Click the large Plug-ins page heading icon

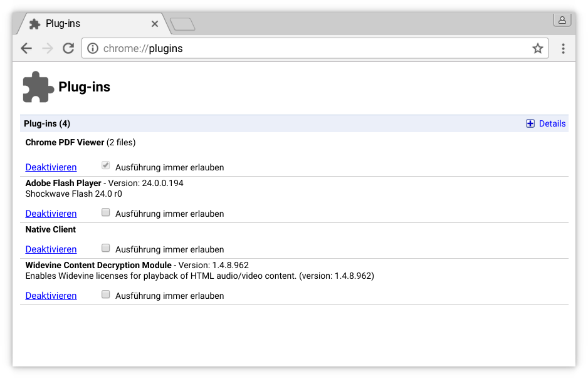tap(37, 86)
